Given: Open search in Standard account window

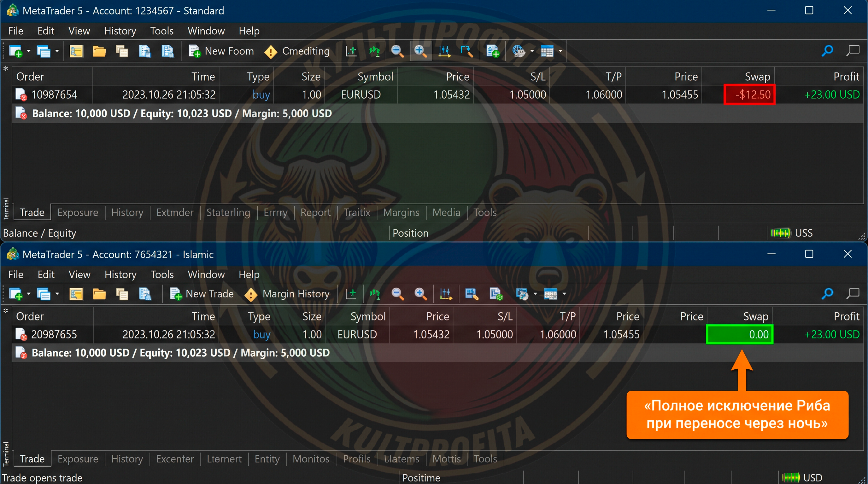Looking at the screenshot, I should (827, 51).
